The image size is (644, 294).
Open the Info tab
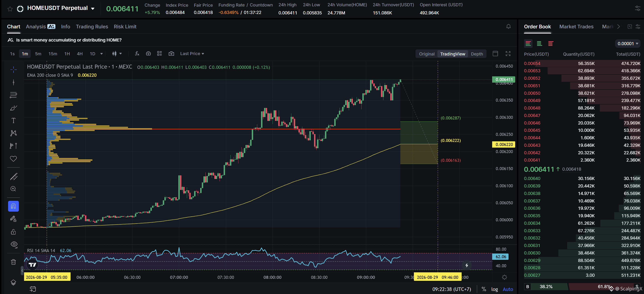tap(66, 27)
